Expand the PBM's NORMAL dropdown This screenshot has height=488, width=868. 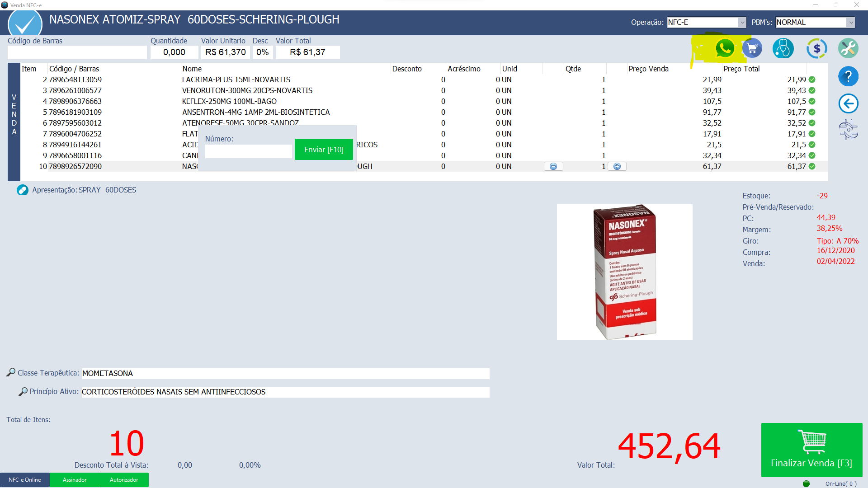pos(850,22)
